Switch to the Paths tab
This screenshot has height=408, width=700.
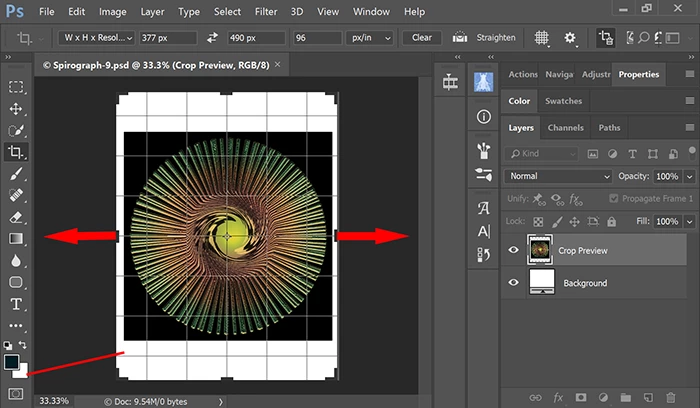[609, 128]
